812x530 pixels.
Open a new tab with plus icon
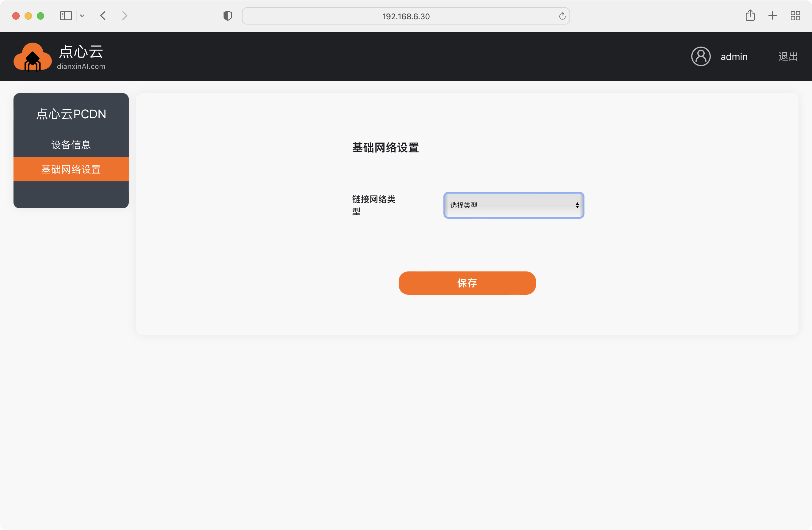pos(772,16)
